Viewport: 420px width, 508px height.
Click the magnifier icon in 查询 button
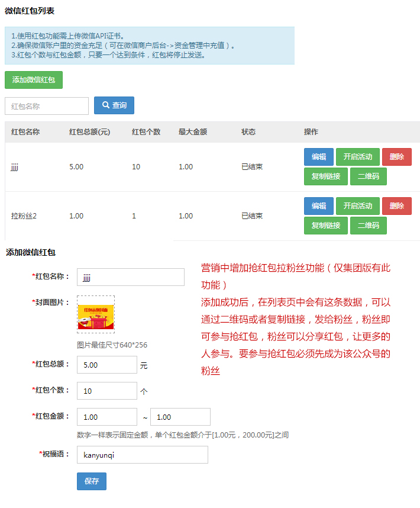[x=106, y=105]
